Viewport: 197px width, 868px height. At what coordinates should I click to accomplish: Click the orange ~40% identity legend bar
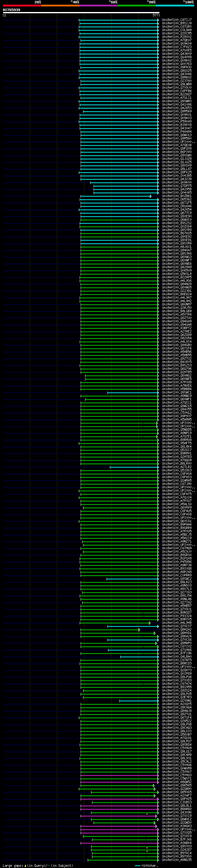(60, 6)
